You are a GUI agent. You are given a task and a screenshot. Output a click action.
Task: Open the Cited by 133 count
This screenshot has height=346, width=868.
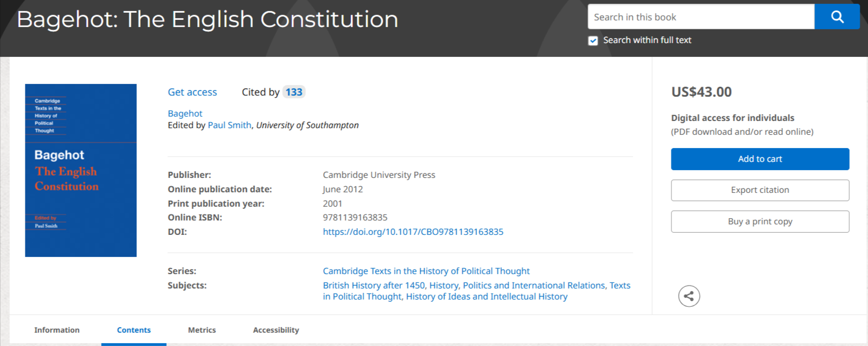[294, 92]
